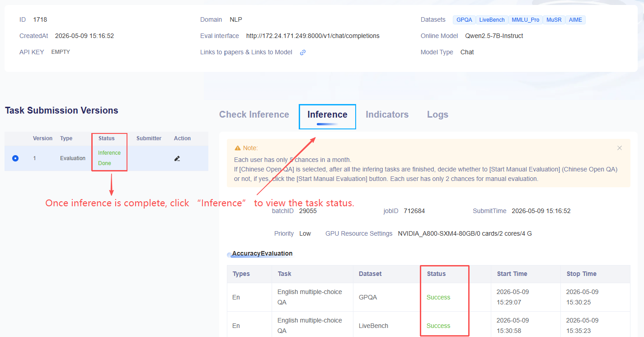Click the Eval interface URL
The image size is (644, 337).
point(313,36)
